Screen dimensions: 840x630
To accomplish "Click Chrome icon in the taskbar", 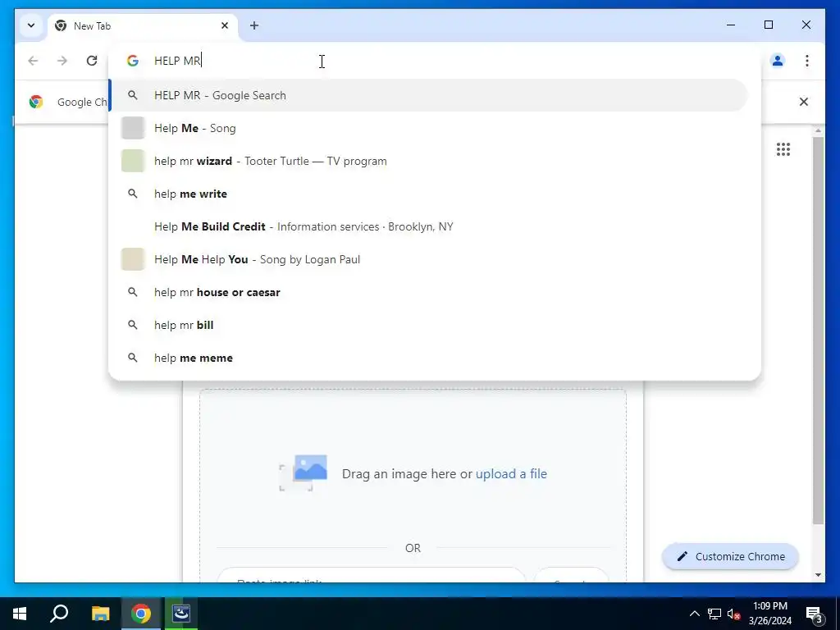I will point(141,614).
